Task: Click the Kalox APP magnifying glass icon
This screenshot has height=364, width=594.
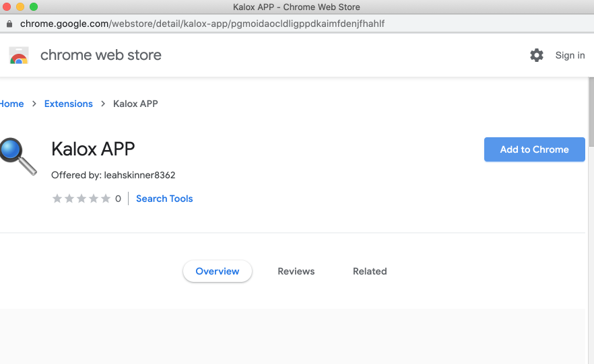Action: pyautogui.click(x=18, y=155)
